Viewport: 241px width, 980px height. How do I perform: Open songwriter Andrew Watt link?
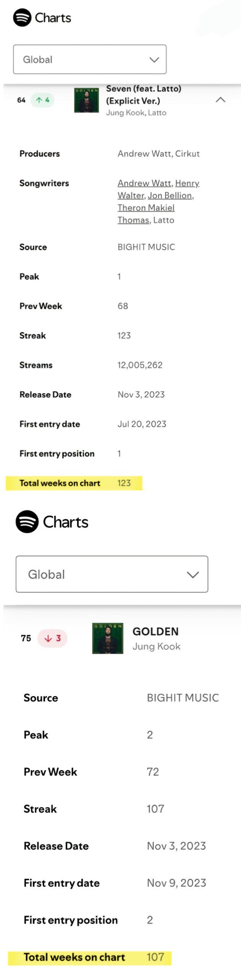pos(145,183)
